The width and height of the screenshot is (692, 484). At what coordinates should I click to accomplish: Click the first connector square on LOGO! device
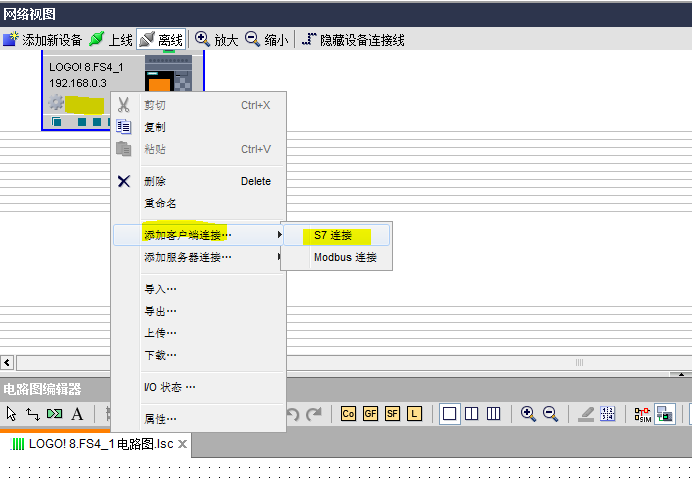(x=56, y=122)
